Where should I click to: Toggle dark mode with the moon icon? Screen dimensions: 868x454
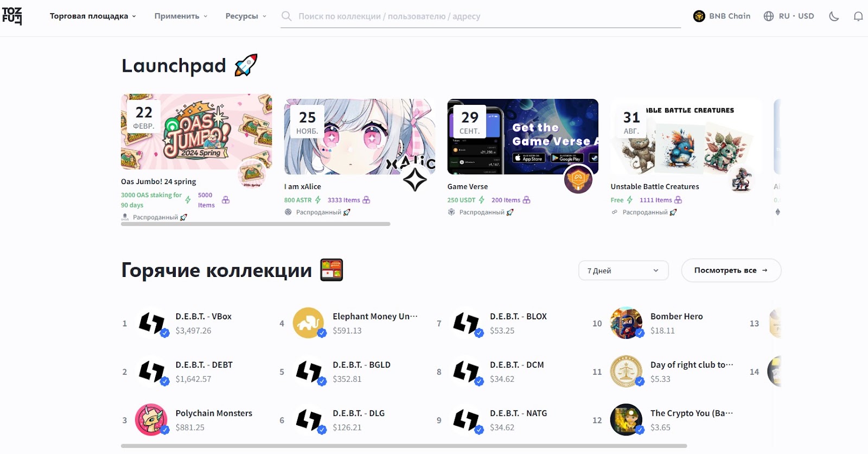coord(834,16)
